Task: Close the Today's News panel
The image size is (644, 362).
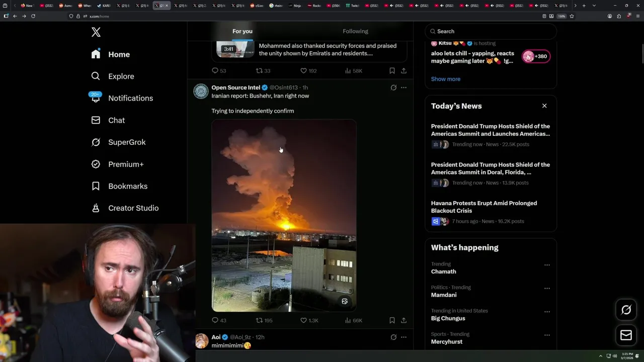Action: [x=544, y=106]
